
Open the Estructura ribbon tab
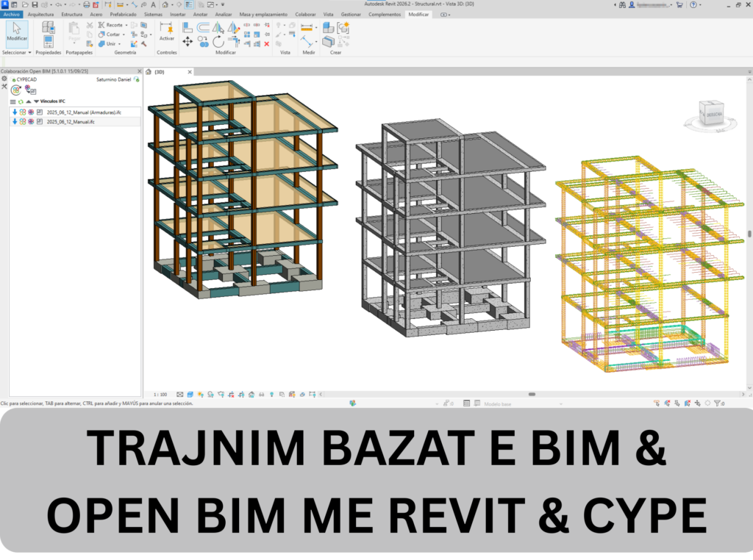(71, 14)
